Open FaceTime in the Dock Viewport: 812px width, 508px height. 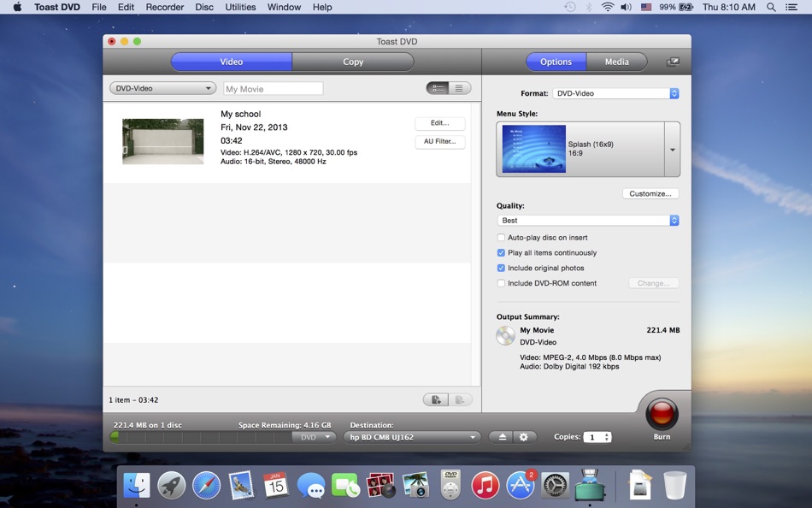pos(345,486)
